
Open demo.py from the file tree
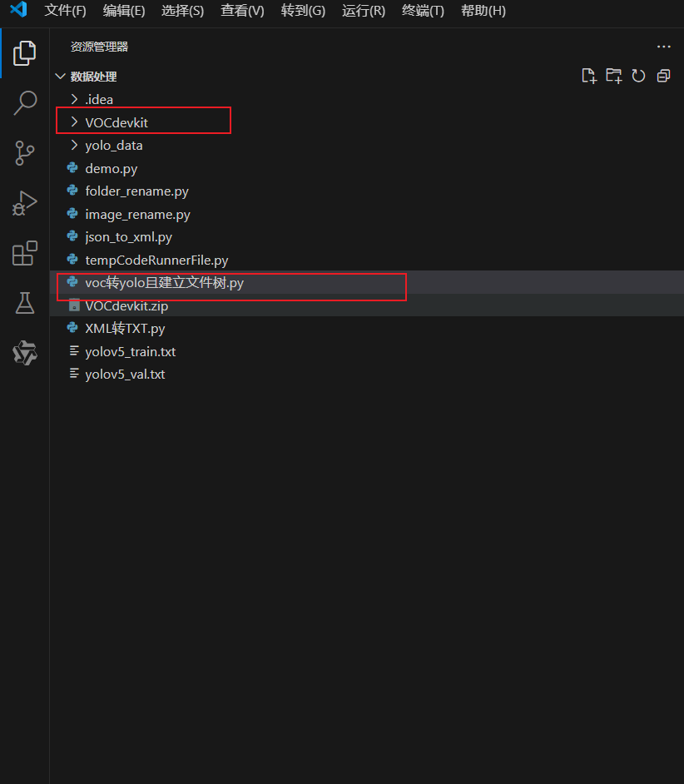[108, 167]
